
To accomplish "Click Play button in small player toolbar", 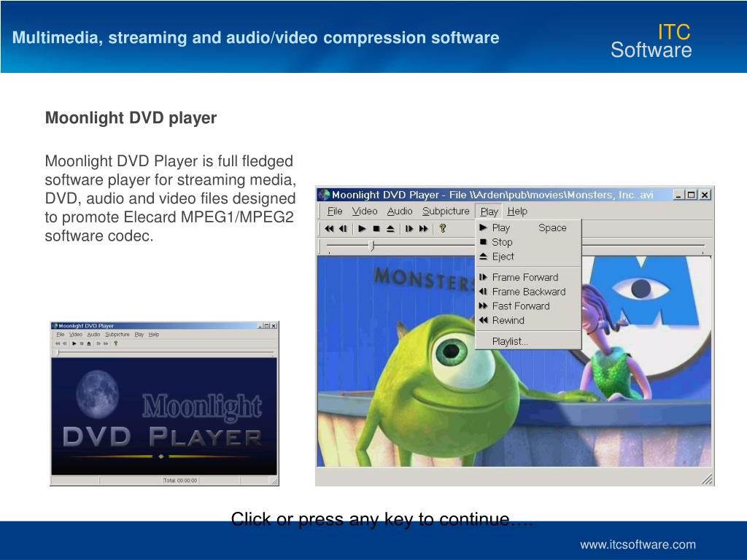I will pyautogui.click(x=74, y=343).
